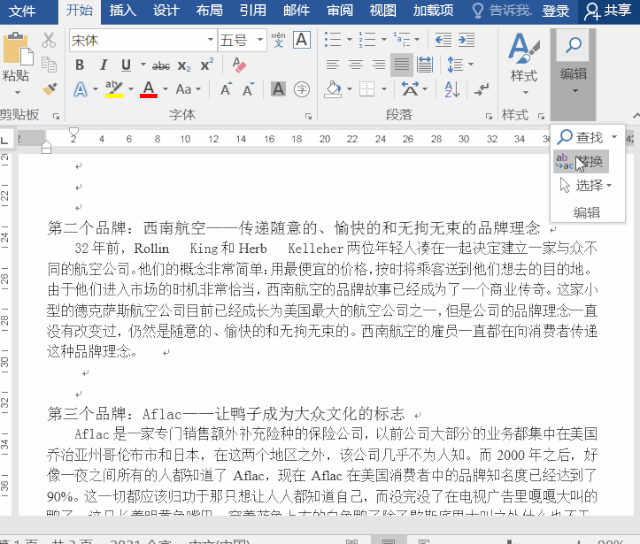Sort the text with A-Z icon
Screen dimensions: 640x544
coord(452,89)
